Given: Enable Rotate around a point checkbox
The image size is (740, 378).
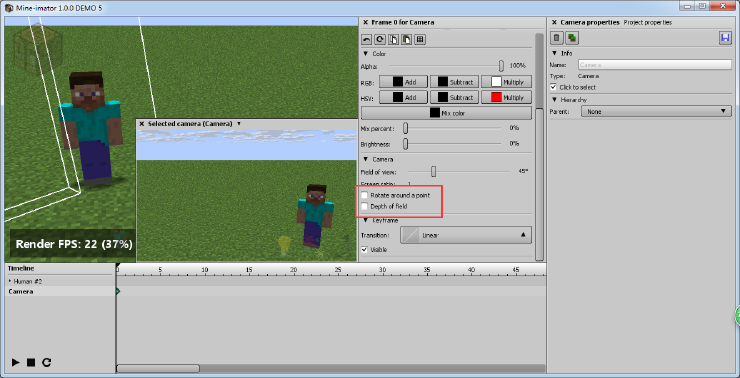Looking at the screenshot, I should pyautogui.click(x=364, y=195).
